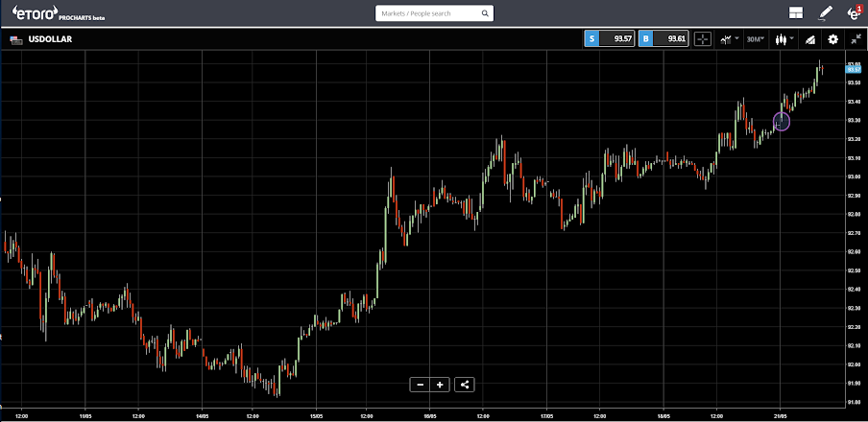This screenshot has height=422, width=868.
Task: Activate the pencil drawing tool
Action: pos(826,12)
